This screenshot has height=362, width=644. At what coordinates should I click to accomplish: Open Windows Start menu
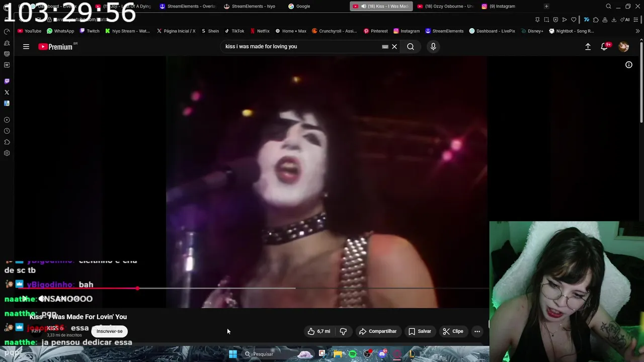(x=233, y=354)
